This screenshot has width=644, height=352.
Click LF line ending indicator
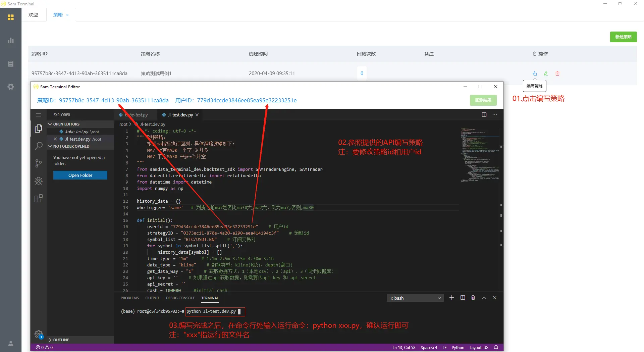[444, 348]
